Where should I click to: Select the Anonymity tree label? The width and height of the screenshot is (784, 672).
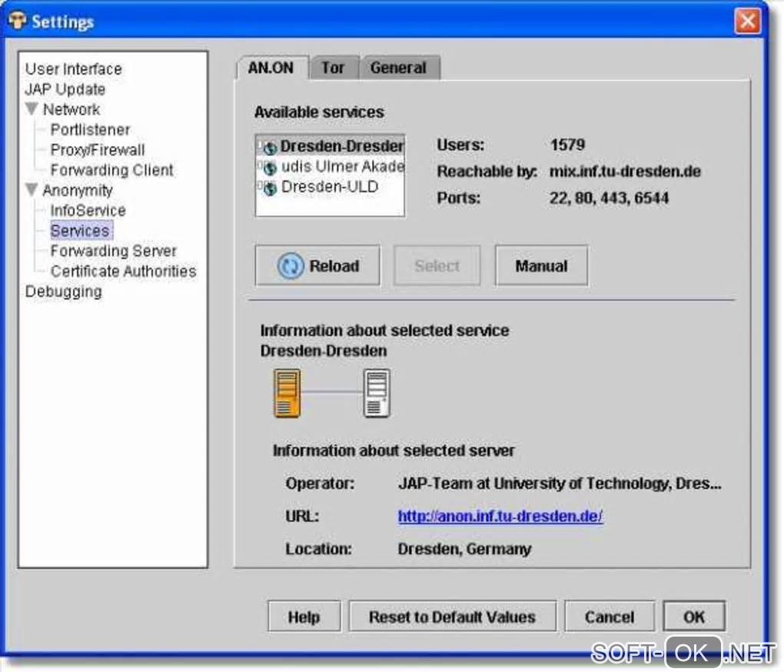pos(78,190)
